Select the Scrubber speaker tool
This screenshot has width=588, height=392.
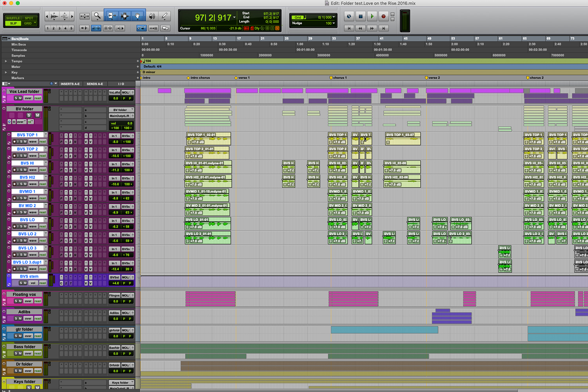(152, 16)
